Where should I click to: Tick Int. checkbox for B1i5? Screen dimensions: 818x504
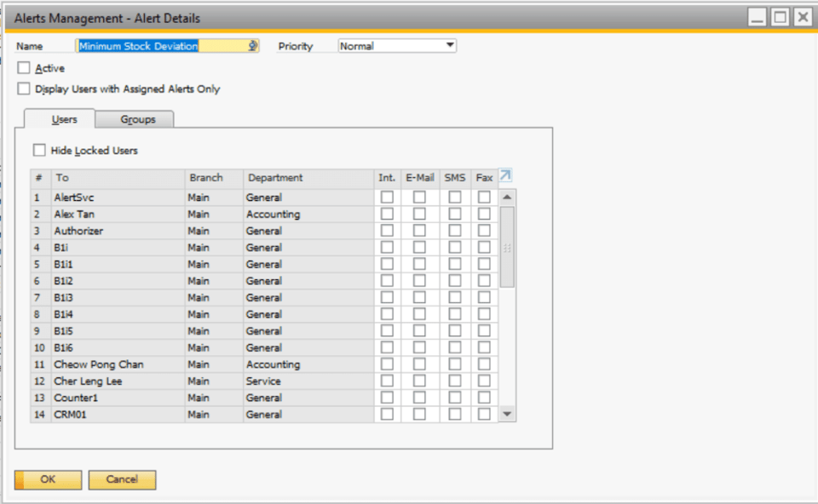click(x=387, y=330)
